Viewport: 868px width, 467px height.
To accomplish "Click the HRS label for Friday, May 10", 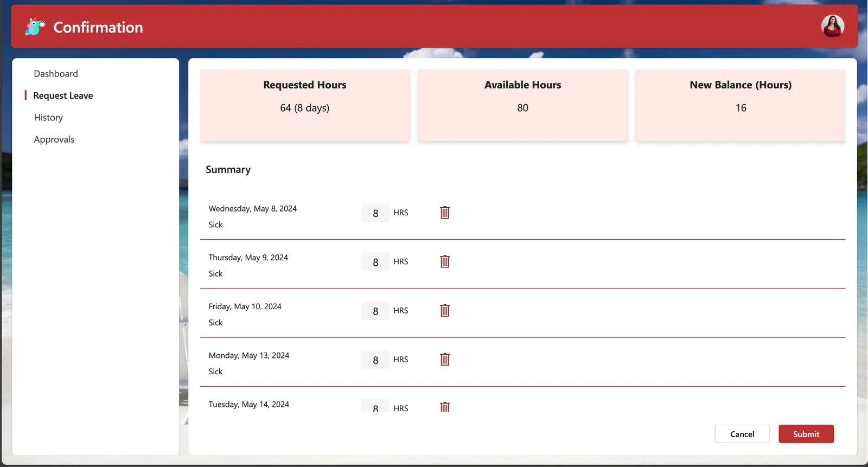I will click(401, 310).
